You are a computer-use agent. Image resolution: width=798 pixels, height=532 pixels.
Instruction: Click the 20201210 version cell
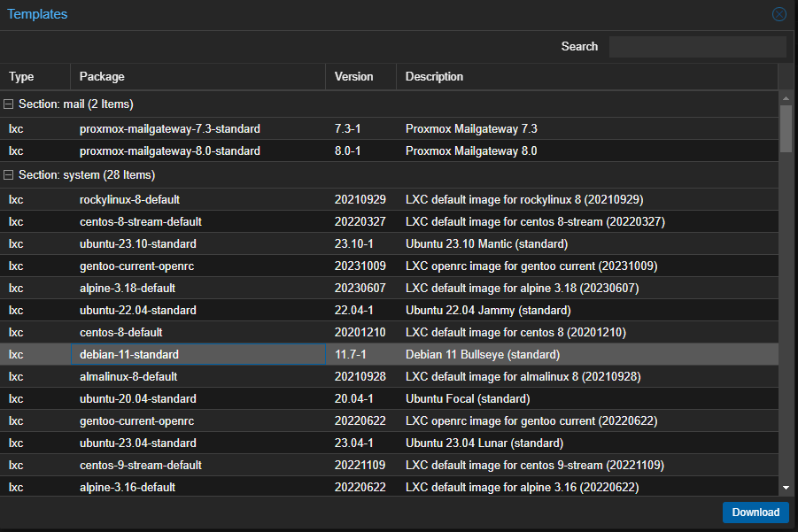click(x=360, y=332)
